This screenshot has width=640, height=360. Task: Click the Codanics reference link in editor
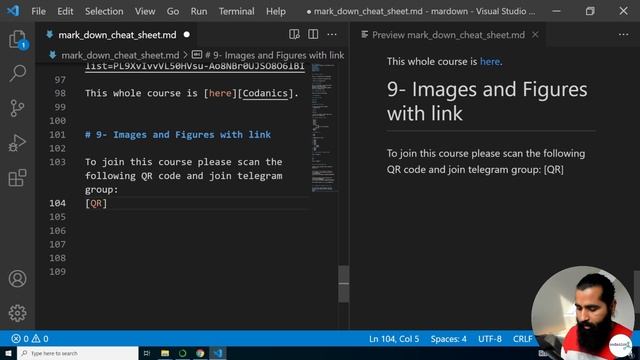tap(265, 93)
